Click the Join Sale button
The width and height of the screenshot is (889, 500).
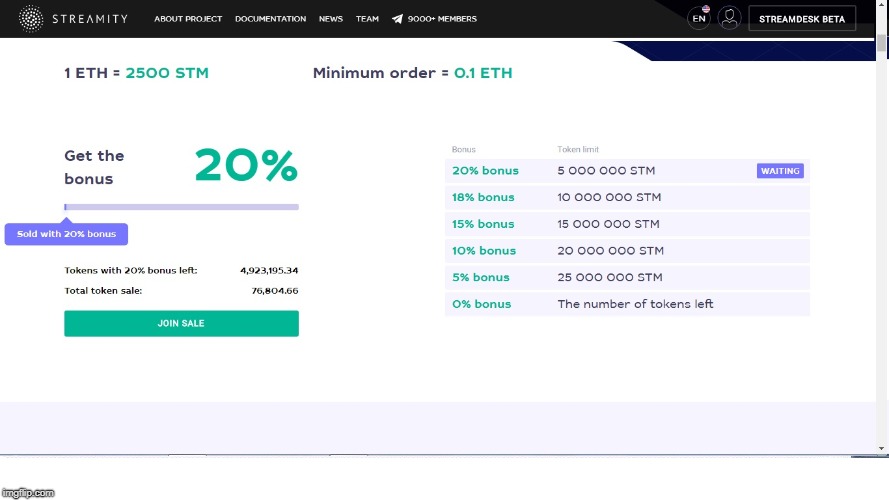tap(181, 323)
